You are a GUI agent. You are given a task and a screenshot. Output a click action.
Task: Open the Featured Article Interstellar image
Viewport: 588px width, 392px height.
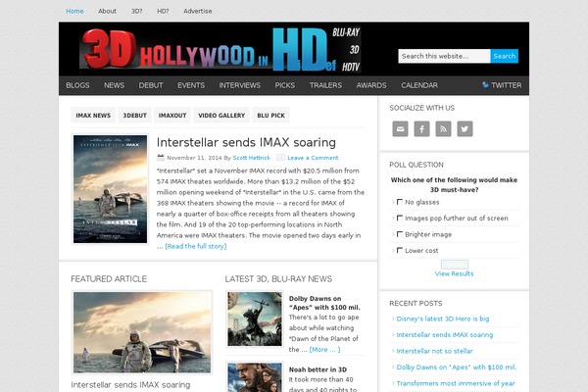(x=142, y=332)
